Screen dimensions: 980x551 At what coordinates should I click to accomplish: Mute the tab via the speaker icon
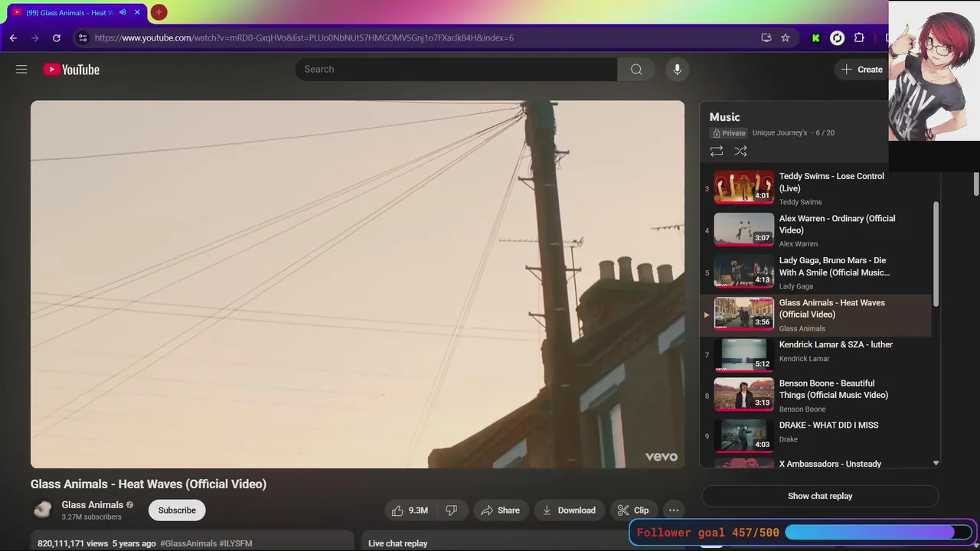click(x=122, y=12)
